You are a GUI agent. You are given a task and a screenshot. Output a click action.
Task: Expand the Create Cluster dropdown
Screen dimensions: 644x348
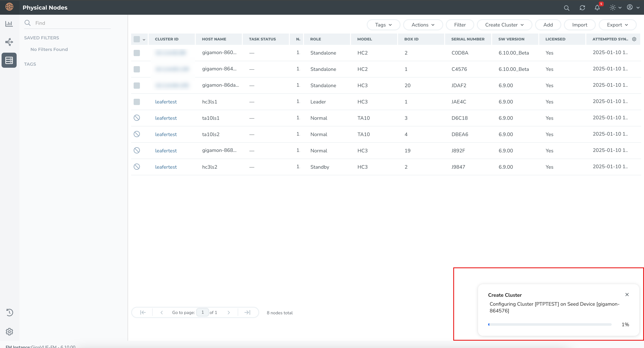pyautogui.click(x=504, y=25)
